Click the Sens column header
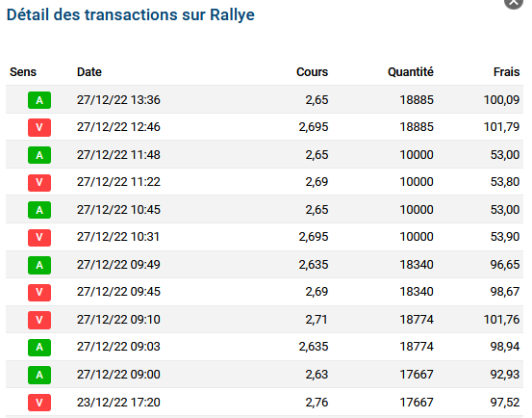This screenshot has height=418, width=532. pos(23,72)
